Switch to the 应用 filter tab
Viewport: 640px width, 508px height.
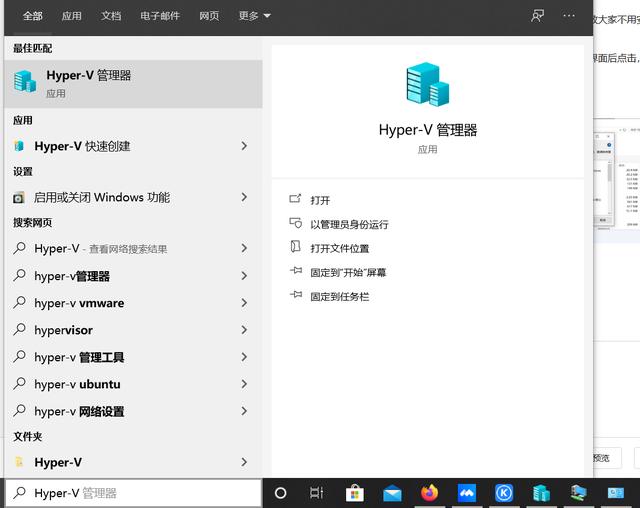(x=71, y=16)
